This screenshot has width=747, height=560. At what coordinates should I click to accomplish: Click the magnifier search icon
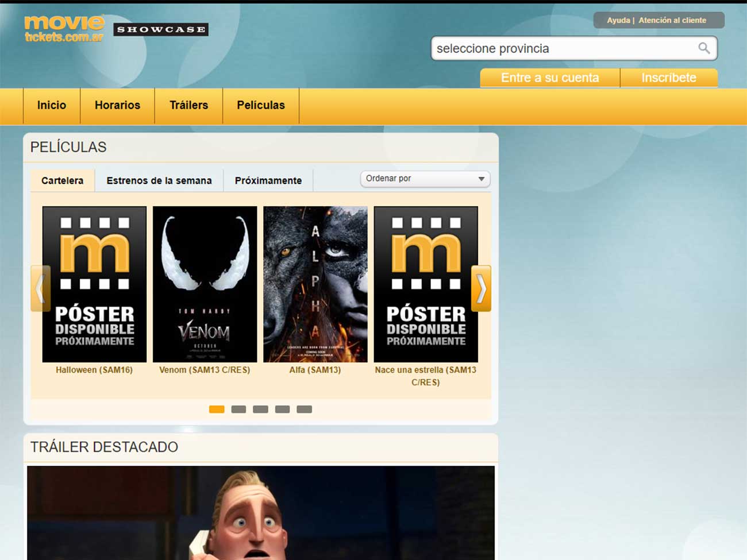[704, 48]
